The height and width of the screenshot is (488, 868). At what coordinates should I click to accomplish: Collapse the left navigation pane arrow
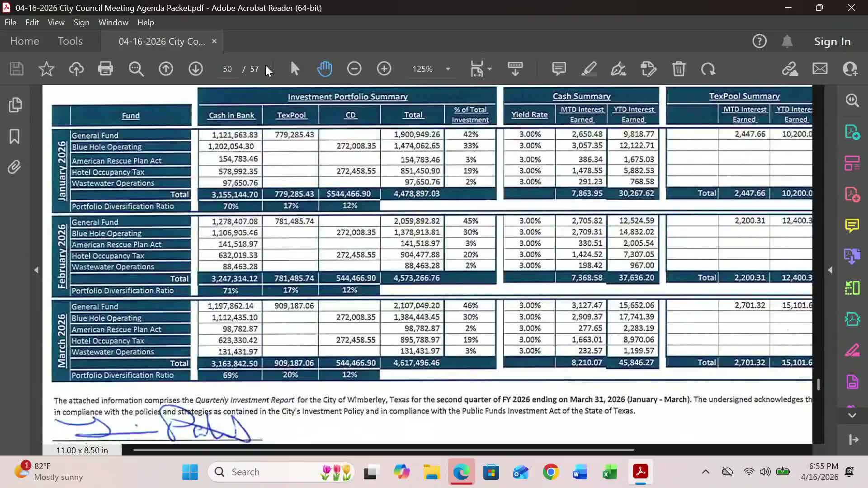36,270
